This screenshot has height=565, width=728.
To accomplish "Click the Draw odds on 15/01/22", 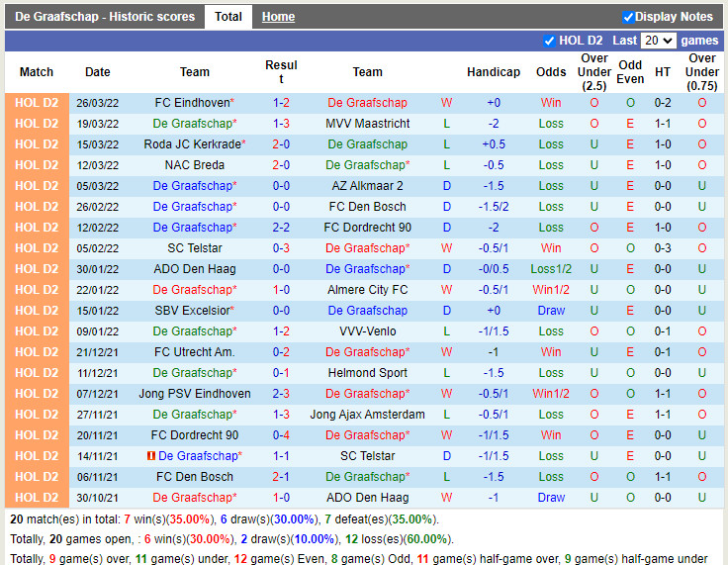I will pyautogui.click(x=551, y=311).
